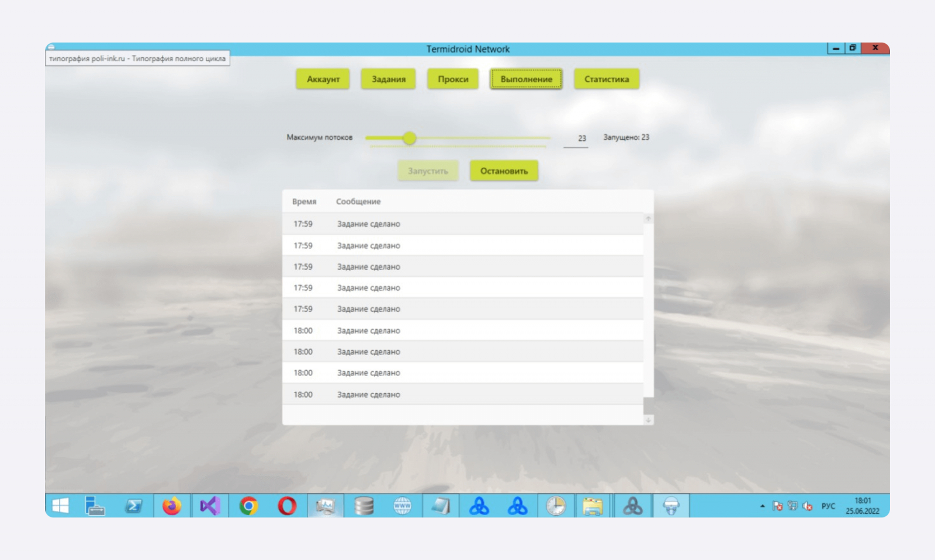Open the Windows Start menu
The height and width of the screenshot is (560, 935).
coord(61,506)
